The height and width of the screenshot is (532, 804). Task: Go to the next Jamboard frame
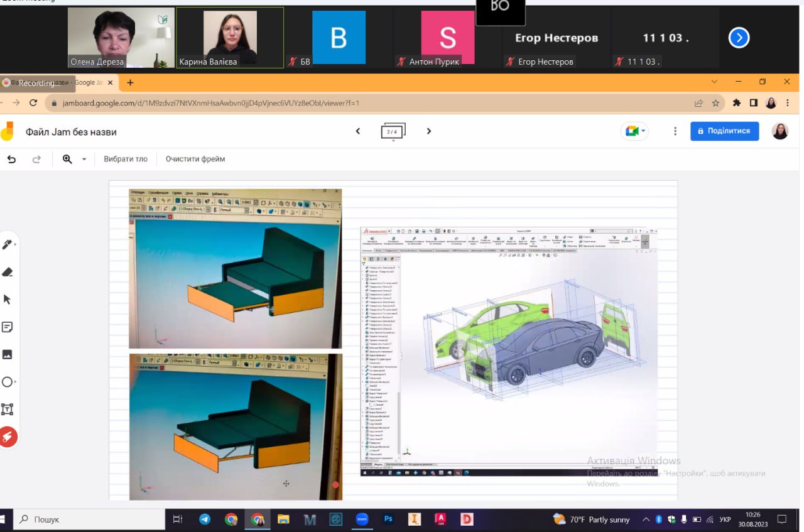coord(429,131)
